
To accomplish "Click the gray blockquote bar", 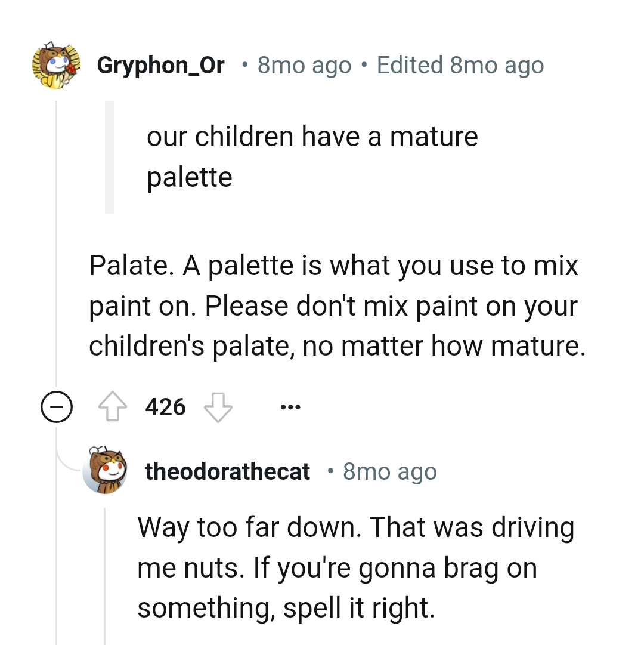I will click(x=110, y=157).
